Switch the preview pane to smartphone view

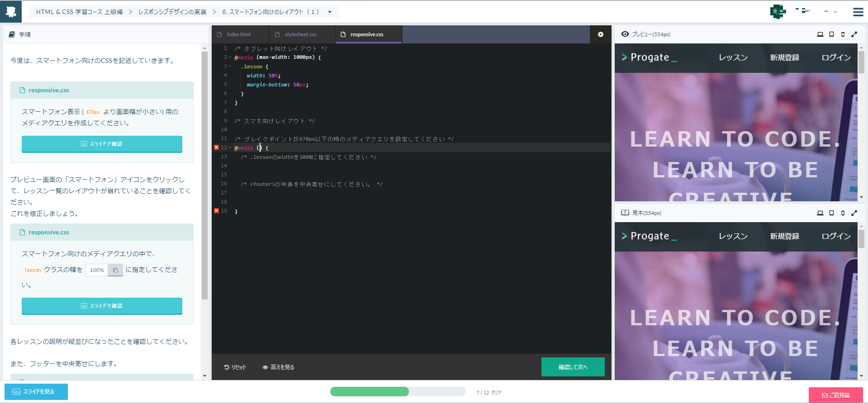pos(843,34)
